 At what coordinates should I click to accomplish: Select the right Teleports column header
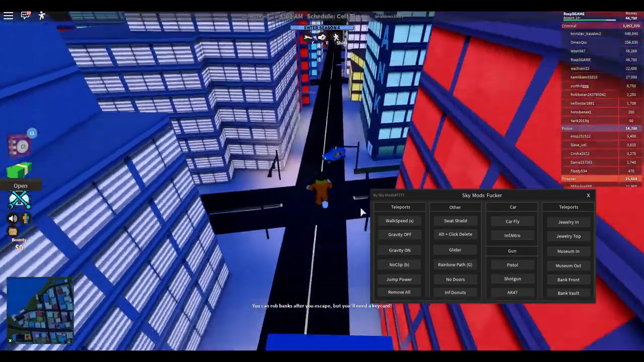[x=569, y=207]
